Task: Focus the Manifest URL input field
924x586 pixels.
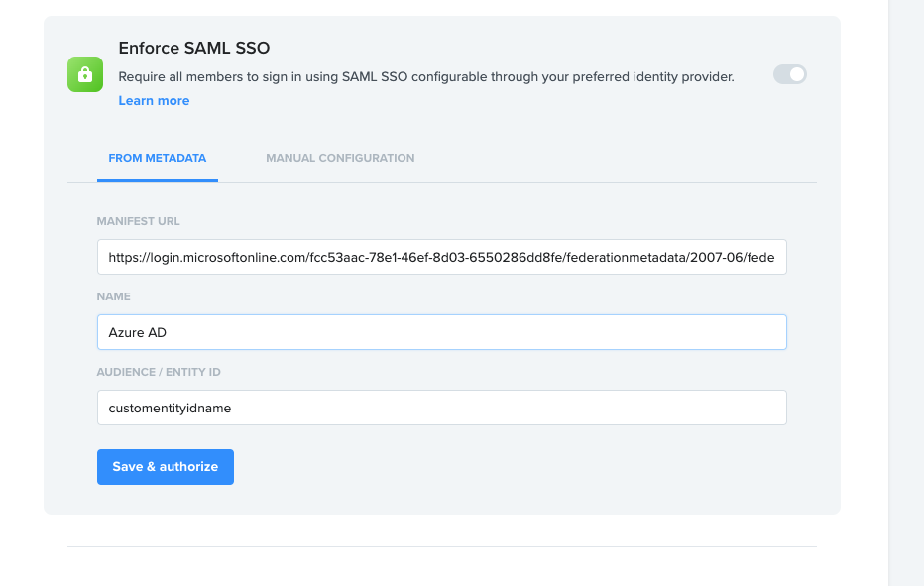Action: point(441,257)
